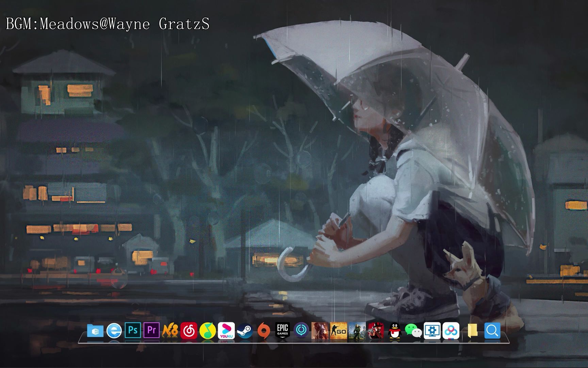
Task: Start the CS:GO game icon
Action: click(x=339, y=331)
